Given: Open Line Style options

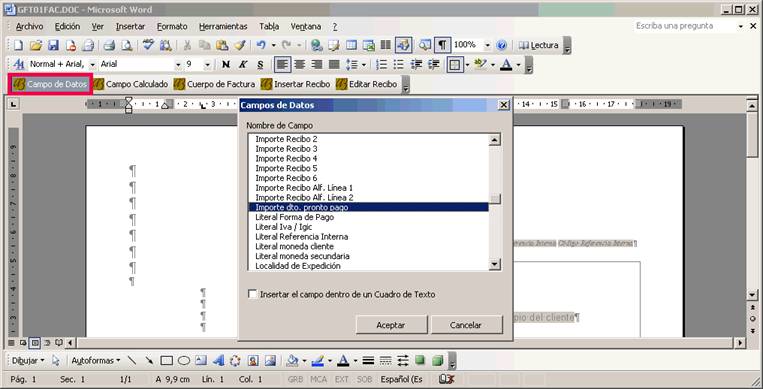Looking at the screenshot, I should pyautogui.click(x=368, y=361).
